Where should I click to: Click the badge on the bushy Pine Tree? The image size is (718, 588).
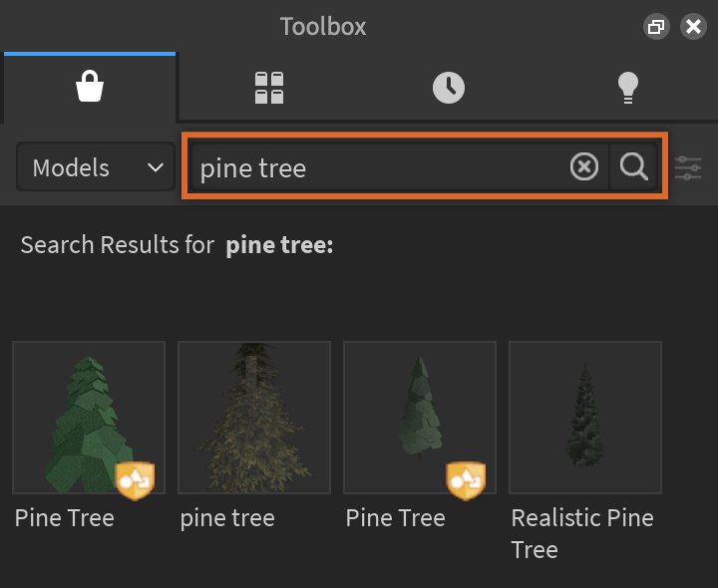pyautogui.click(x=135, y=480)
